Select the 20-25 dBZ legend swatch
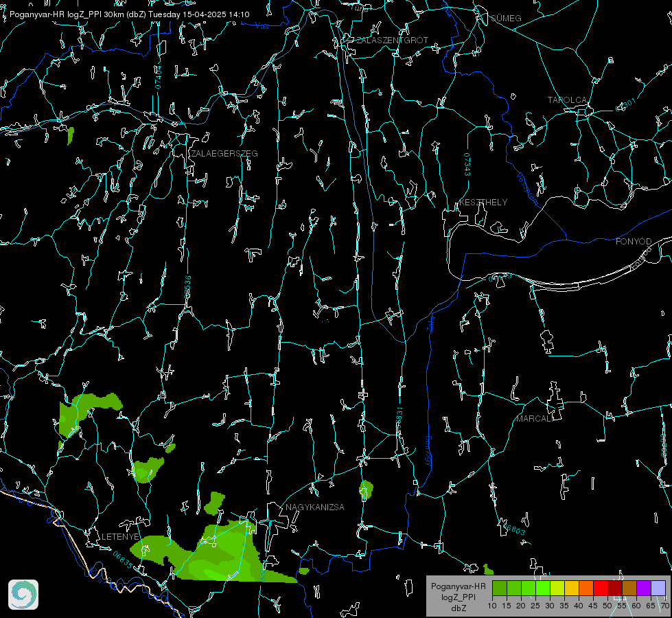Screen dimensions: 672x618 click(x=529, y=588)
